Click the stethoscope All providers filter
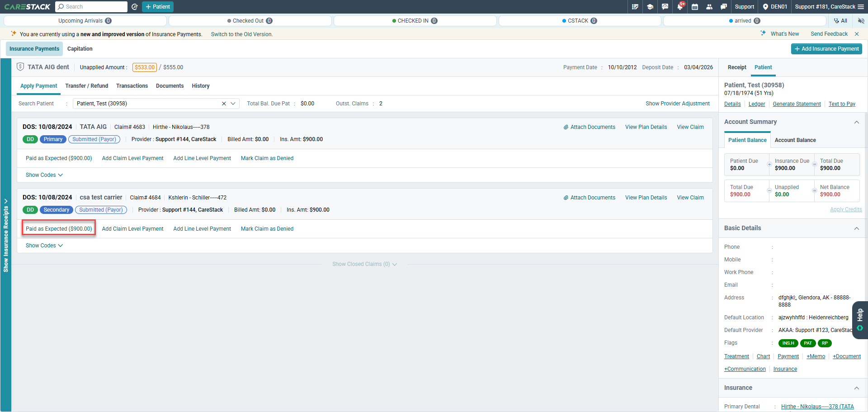Viewport: 868px width, 412px height. [x=840, y=21]
